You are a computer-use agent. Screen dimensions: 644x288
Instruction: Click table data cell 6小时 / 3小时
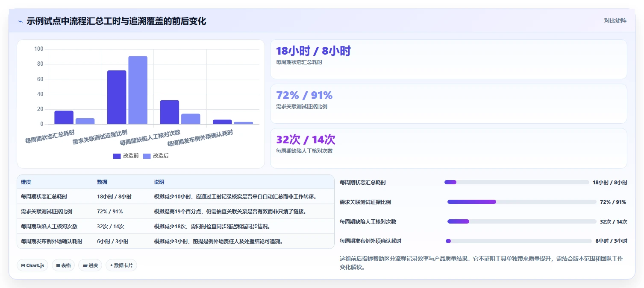coord(113,241)
